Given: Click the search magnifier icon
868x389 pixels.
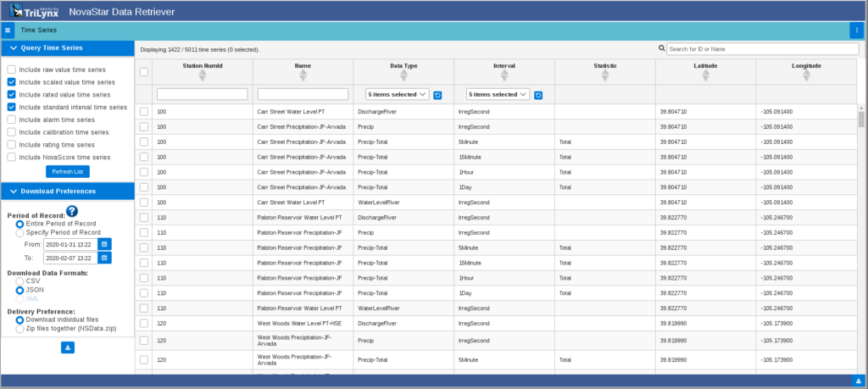Looking at the screenshot, I should pos(661,48).
